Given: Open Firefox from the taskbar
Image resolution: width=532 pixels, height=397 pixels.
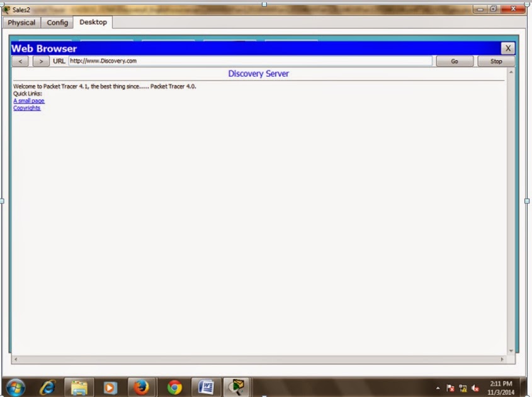Looking at the screenshot, I should point(141,387).
